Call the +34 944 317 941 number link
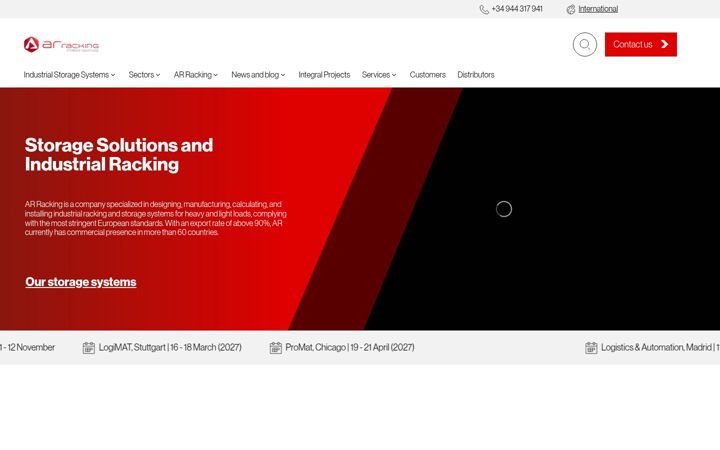The width and height of the screenshot is (720, 450). tap(517, 9)
